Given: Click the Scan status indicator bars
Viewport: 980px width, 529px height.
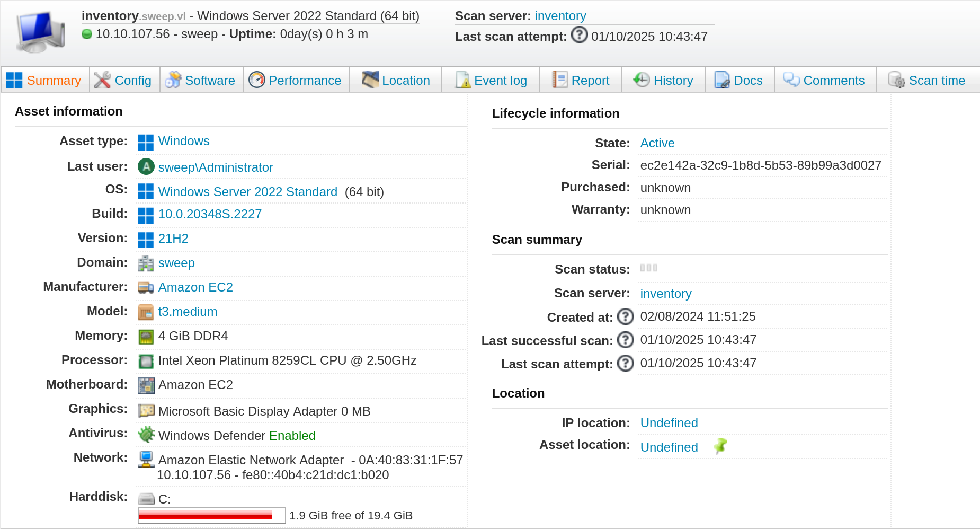Looking at the screenshot, I should 648,268.
